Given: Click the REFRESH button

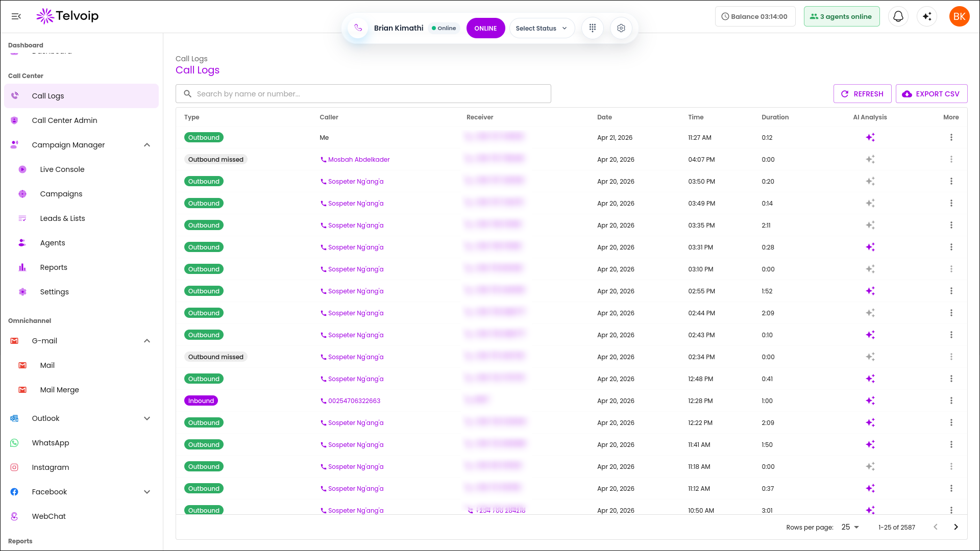Looking at the screenshot, I should [x=862, y=94].
